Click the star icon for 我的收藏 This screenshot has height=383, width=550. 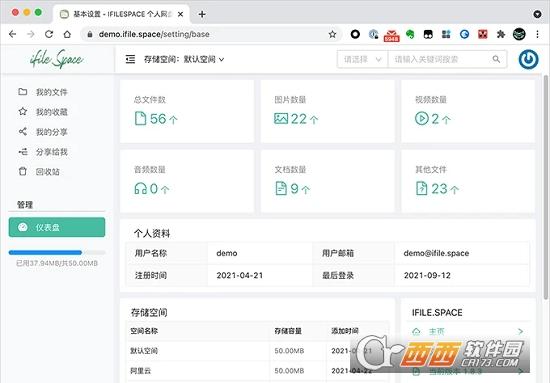coord(22,112)
